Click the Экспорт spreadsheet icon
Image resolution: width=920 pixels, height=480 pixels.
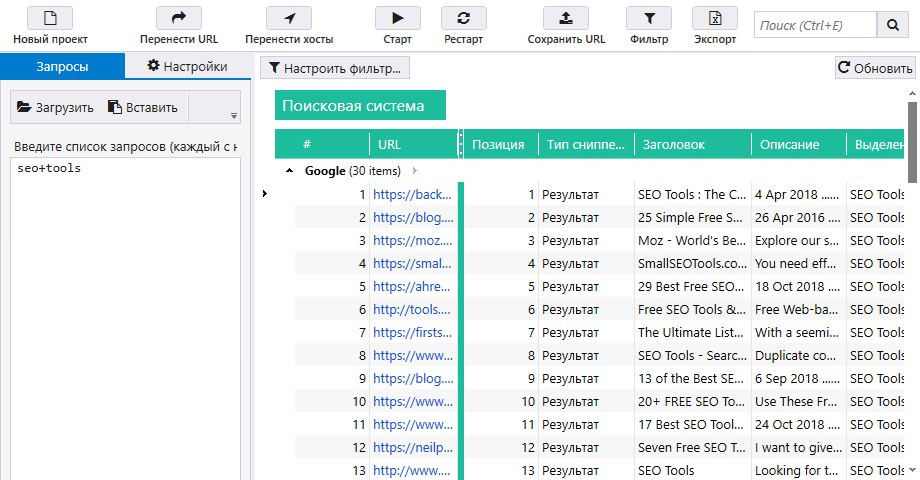coord(715,18)
